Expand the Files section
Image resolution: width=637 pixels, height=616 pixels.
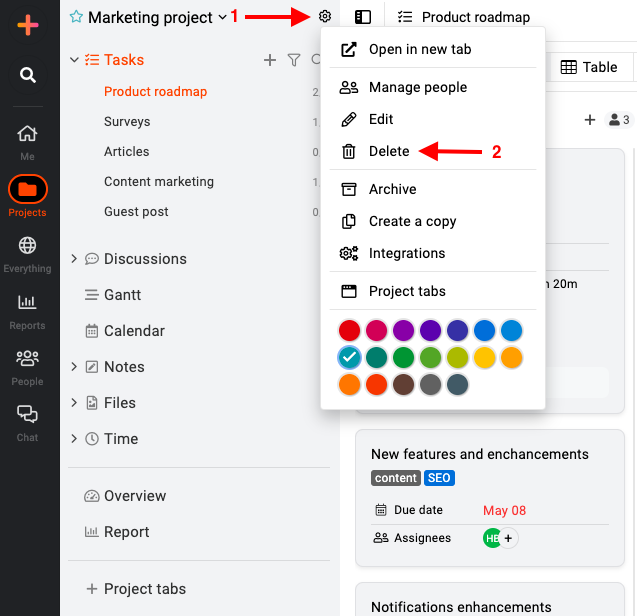[74, 403]
